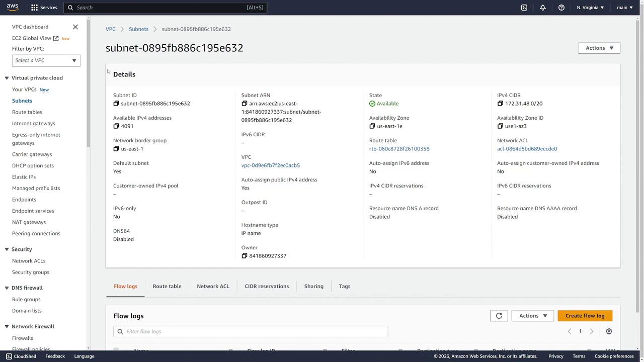Copy the Availability Zone ID value
This screenshot has height=362, width=644.
[x=500, y=126]
